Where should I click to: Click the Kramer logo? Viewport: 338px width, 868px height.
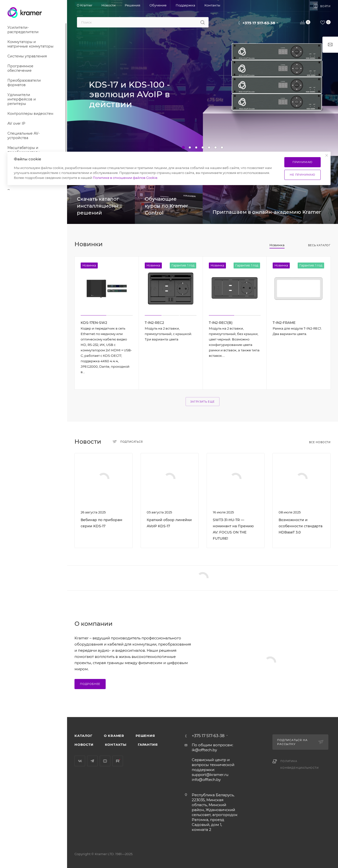(24, 13)
